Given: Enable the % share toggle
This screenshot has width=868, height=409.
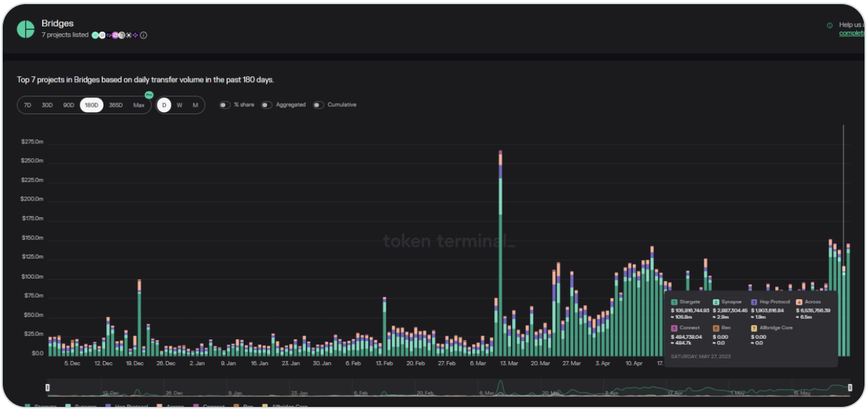Looking at the screenshot, I should [x=225, y=105].
